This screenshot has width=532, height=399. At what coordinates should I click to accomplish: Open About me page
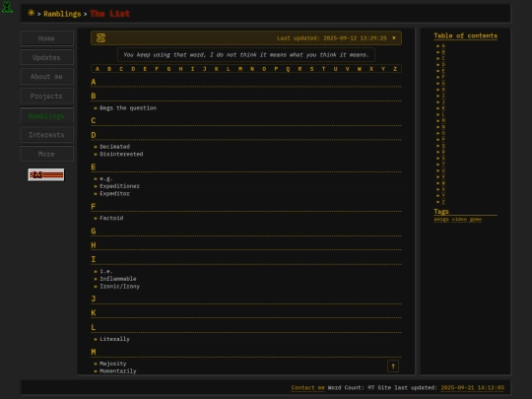pyautogui.click(x=46, y=77)
